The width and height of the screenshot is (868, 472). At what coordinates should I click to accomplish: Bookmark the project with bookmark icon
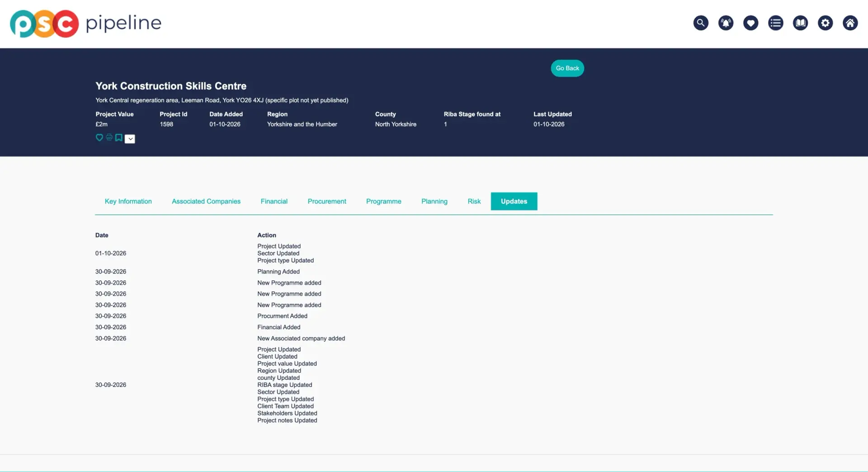[118, 137]
